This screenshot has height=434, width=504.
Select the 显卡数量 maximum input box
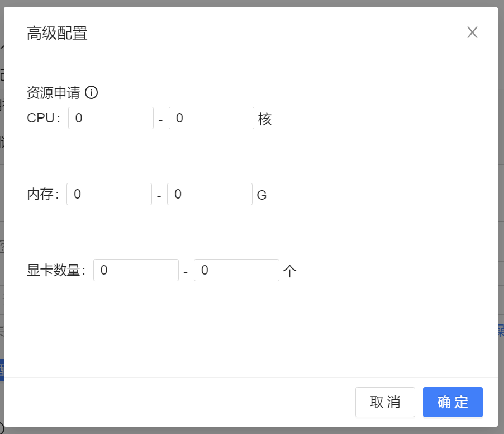(236, 271)
